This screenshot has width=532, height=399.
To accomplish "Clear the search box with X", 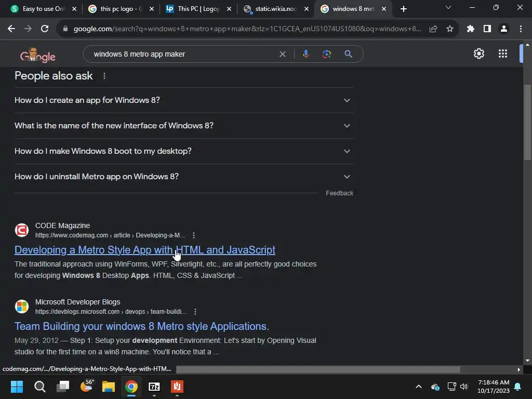I will [x=282, y=54].
